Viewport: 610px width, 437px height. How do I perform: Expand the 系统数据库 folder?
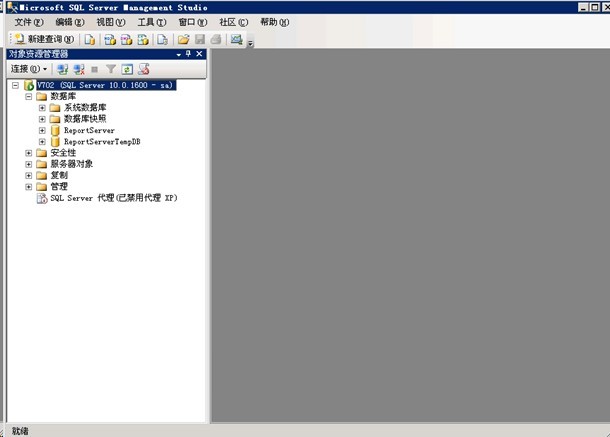coord(42,108)
